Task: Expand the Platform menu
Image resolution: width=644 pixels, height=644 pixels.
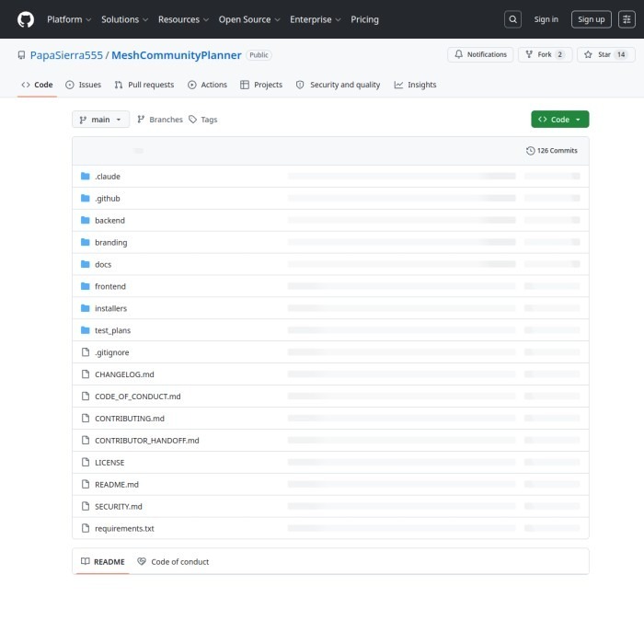Action: [x=69, y=19]
